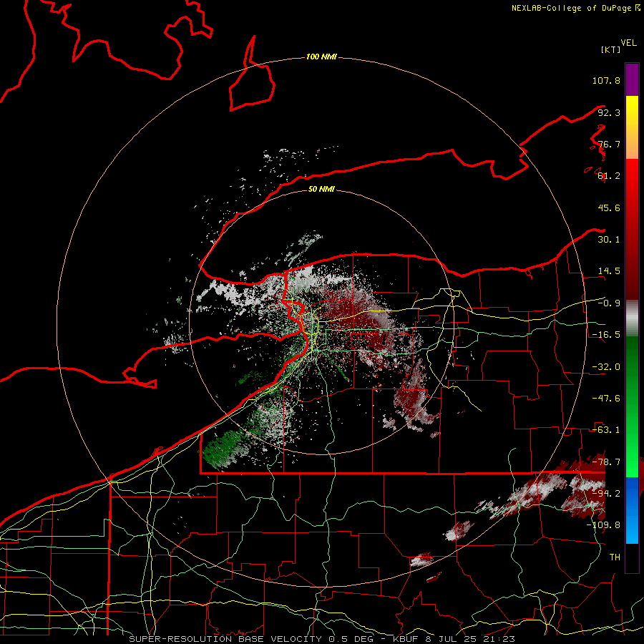Click the VEL legend title

tap(628, 43)
